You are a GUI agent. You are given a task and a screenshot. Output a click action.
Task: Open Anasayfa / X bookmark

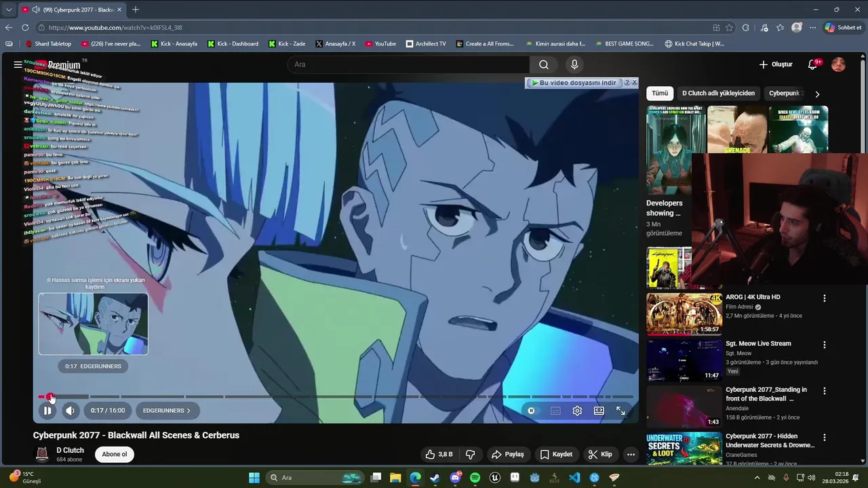335,44
